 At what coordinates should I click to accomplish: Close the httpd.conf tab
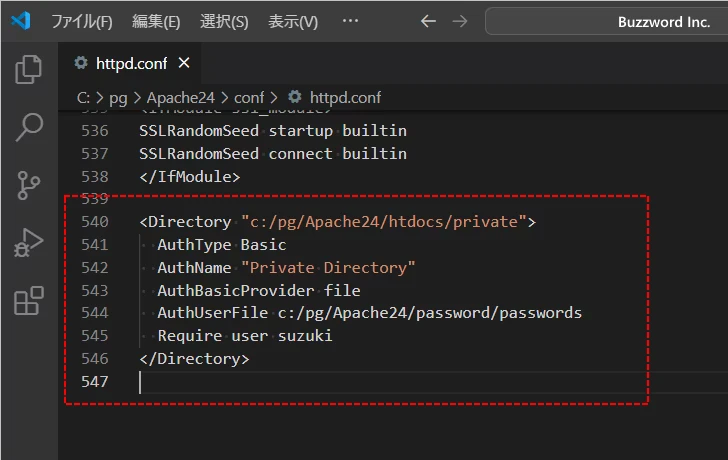coord(184,63)
